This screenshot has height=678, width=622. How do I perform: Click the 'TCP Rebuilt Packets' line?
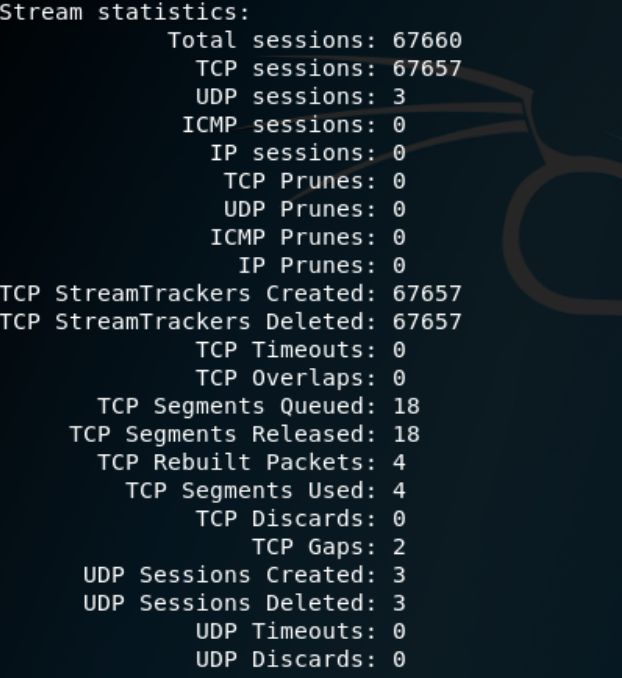(252, 462)
